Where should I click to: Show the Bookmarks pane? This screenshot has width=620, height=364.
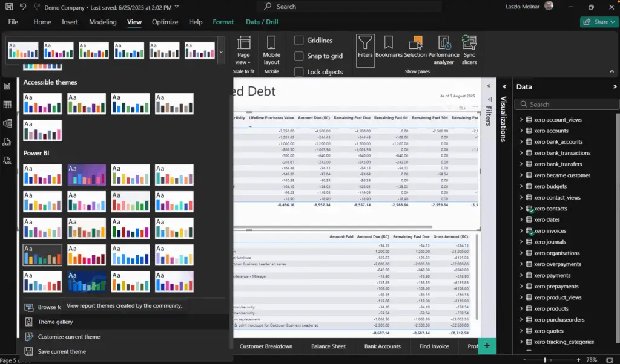(388, 48)
